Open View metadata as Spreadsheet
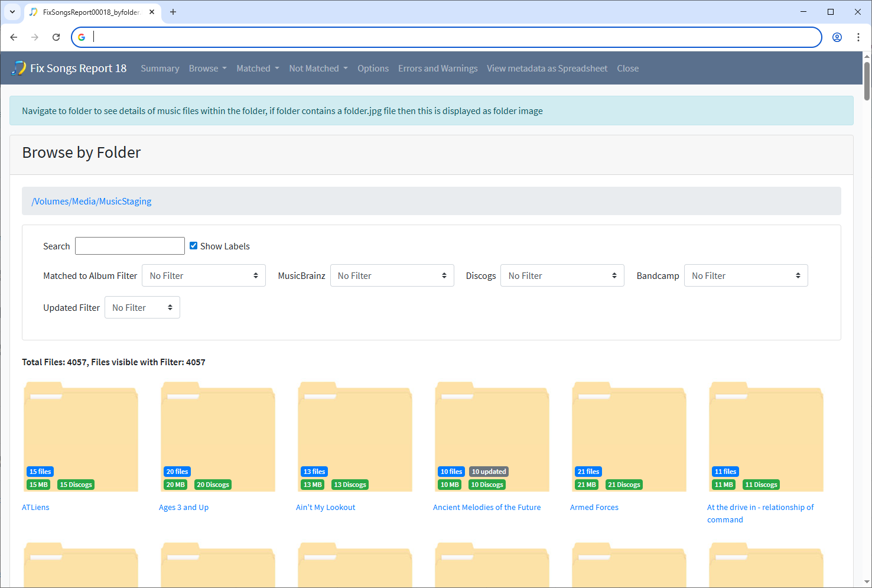Image resolution: width=872 pixels, height=588 pixels. pos(547,69)
